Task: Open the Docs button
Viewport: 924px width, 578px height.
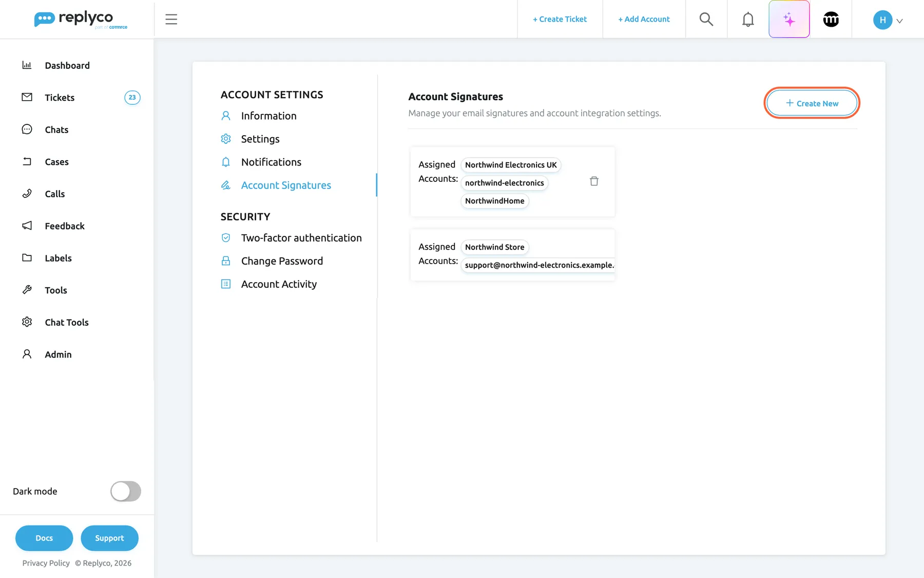Action: click(44, 538)
